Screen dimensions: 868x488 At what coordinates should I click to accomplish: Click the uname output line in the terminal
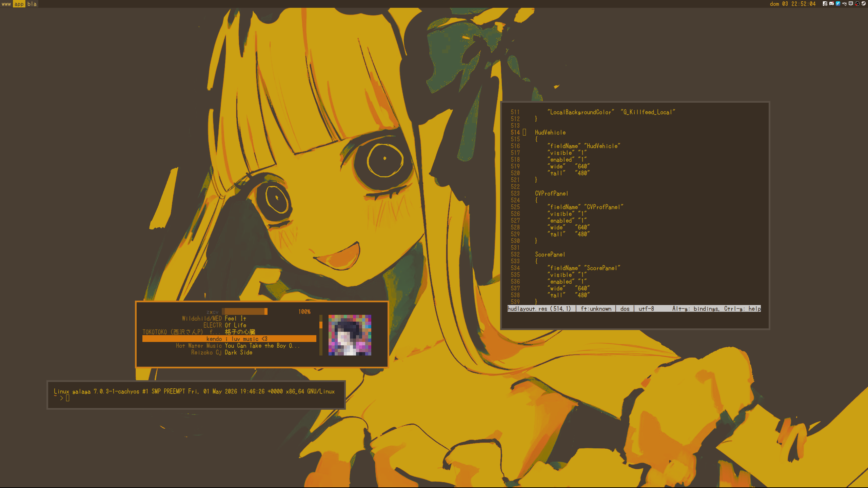pyautogui.click(x=194, y=391)
